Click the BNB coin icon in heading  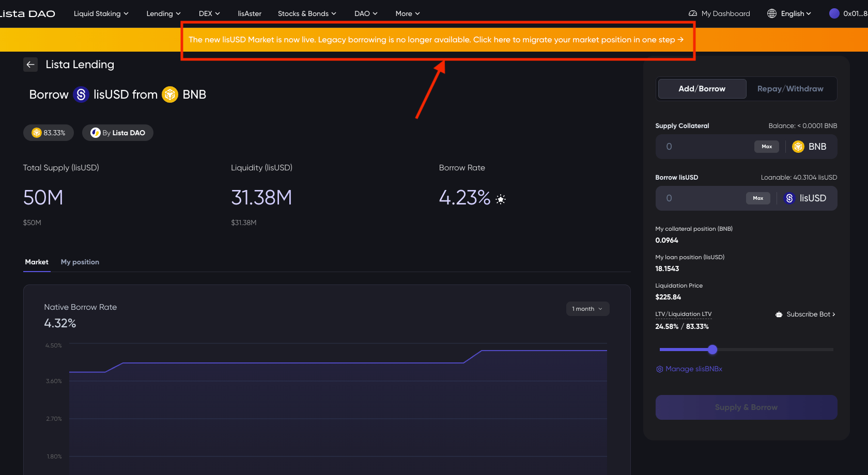(170, 94)
